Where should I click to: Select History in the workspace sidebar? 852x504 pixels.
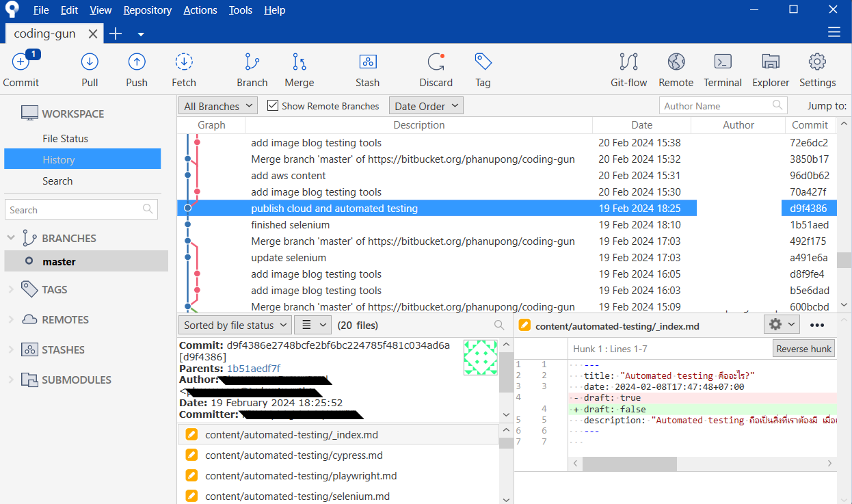[82, 159]
